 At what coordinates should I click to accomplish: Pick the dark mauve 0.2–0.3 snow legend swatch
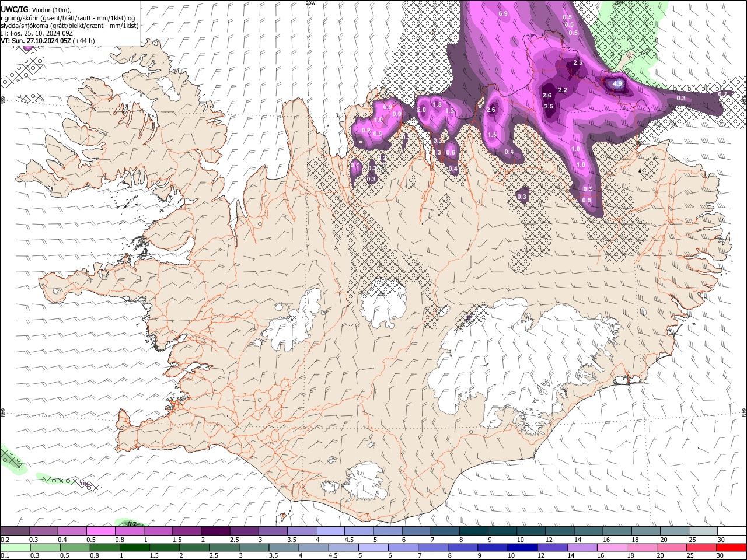14,531
